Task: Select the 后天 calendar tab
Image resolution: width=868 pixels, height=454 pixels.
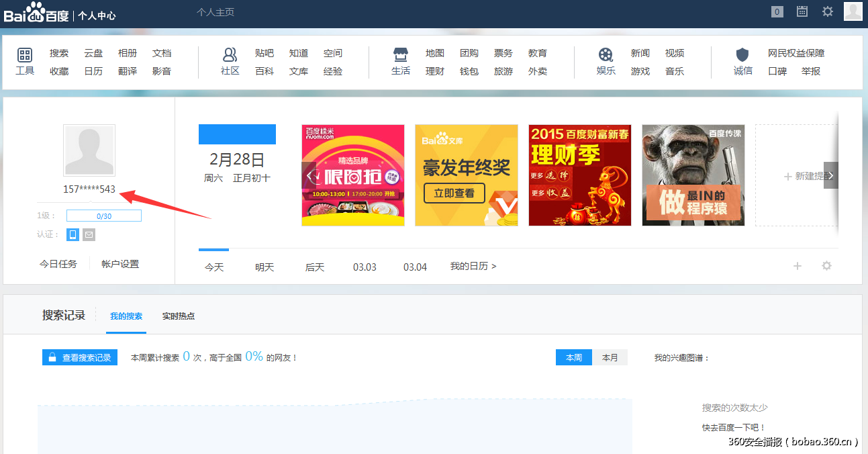Action: (315, 267)
